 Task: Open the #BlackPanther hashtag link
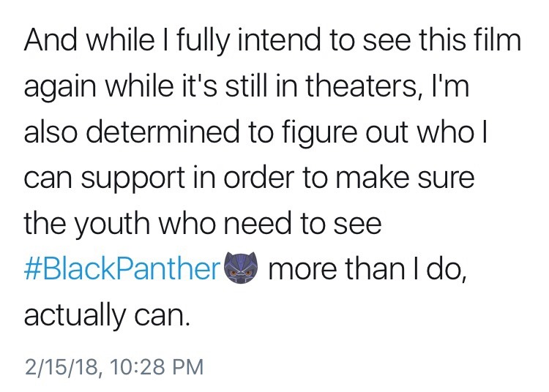tap(122, 270)
